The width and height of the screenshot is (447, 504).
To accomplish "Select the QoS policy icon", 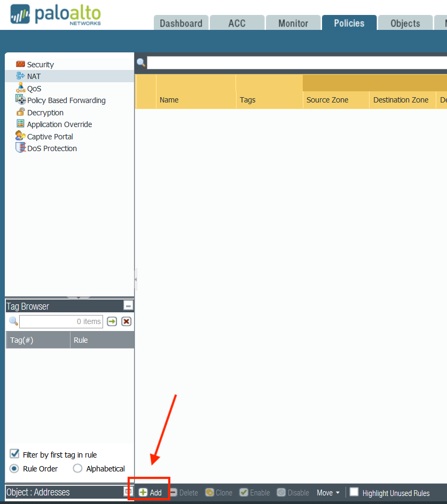I will click(x=20, y=88).
